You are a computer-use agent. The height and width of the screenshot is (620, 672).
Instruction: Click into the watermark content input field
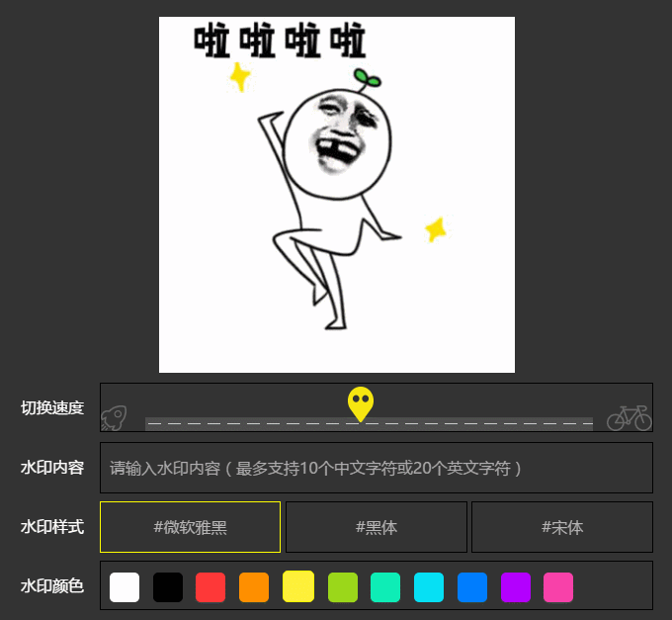pyautogui.click(x=377, y=468)
